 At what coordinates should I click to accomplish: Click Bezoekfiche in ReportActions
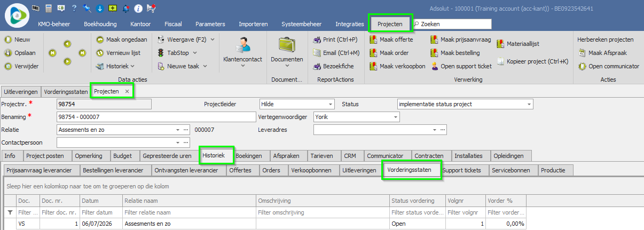click(333, 66)
